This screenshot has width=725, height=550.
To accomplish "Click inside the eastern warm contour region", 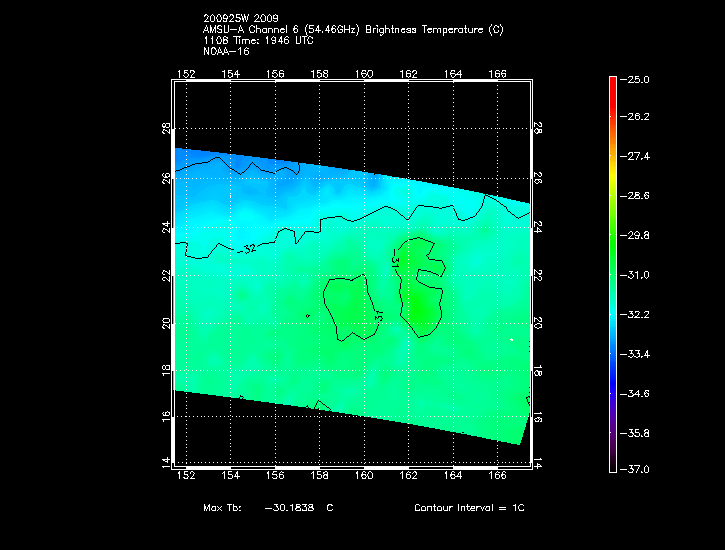I will (422, 300).
